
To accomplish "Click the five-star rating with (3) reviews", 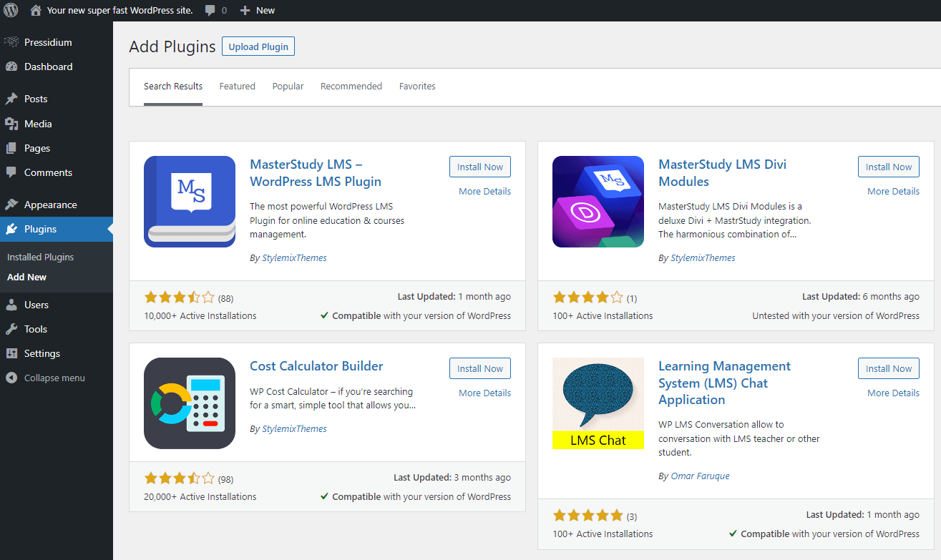I will [588, 516].
